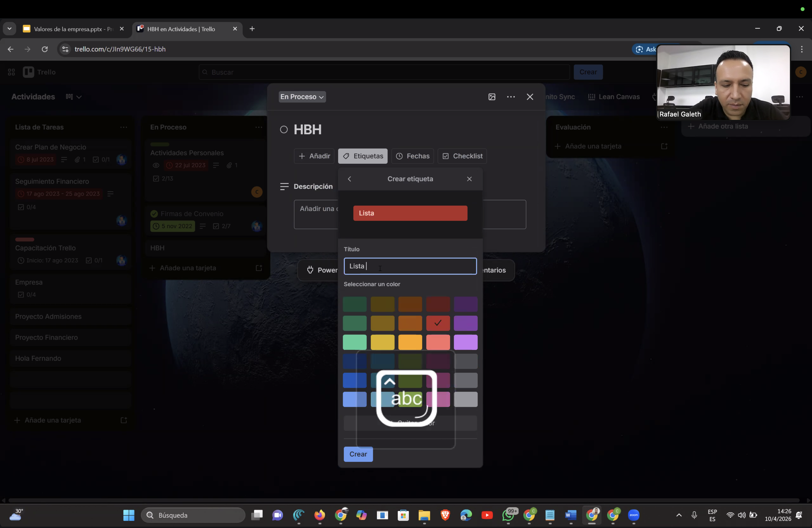Open the card actions three-dots menu

[511, 97]
